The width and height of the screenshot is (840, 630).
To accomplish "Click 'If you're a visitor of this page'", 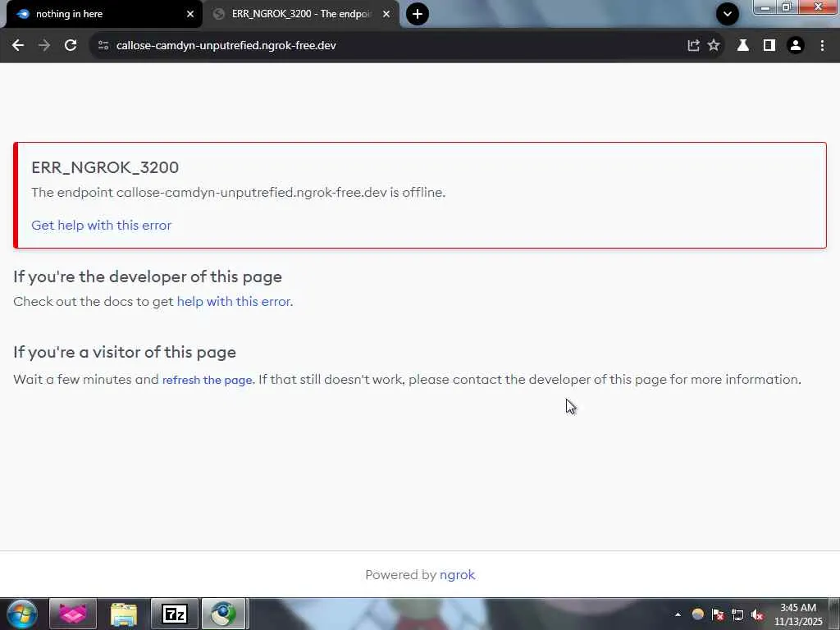I will click(x=125, y=352).
